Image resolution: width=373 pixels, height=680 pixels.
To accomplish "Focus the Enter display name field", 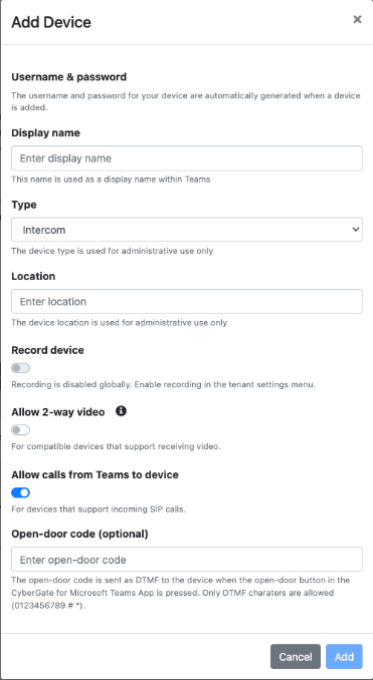I will point(187,158).
